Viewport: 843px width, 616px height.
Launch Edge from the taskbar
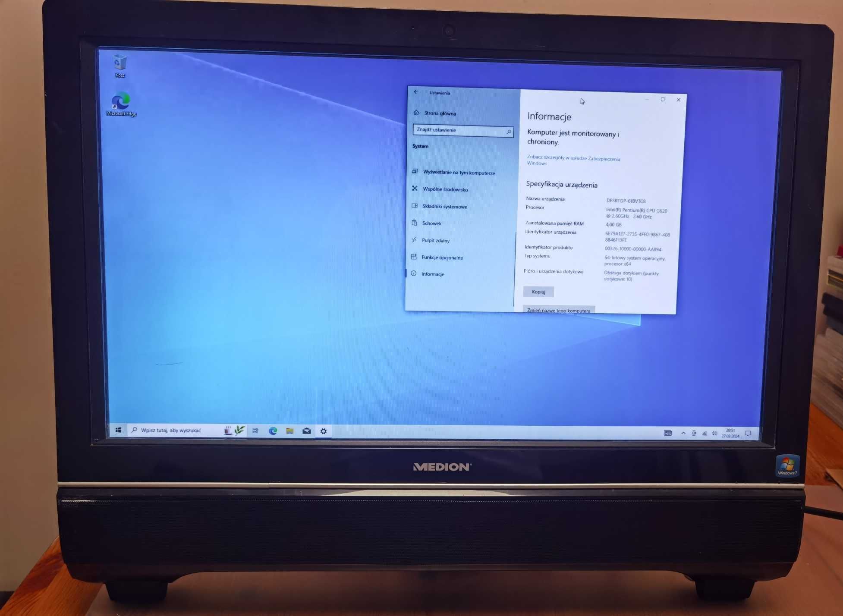tap(273, 431)
